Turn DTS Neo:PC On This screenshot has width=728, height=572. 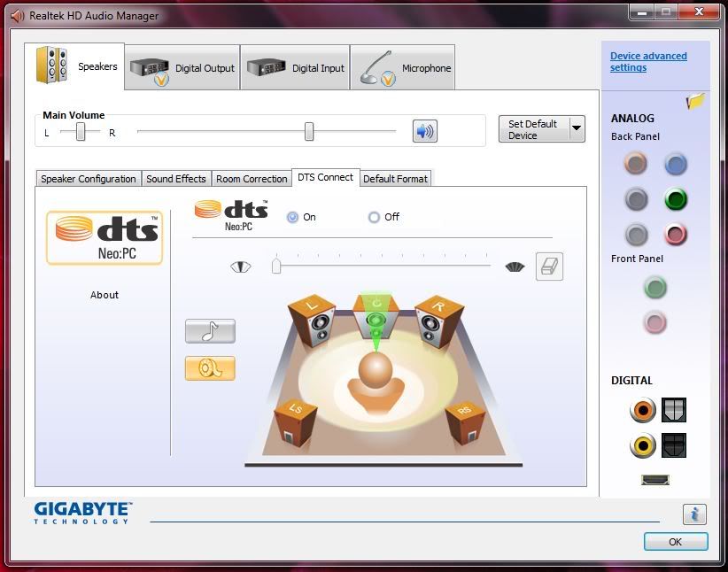293,217
